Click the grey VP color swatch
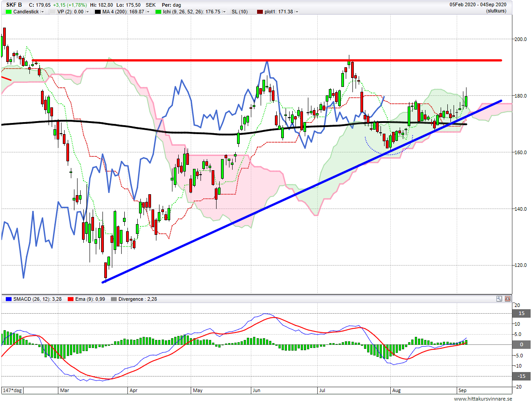532x401 pixels. point(52,12)
